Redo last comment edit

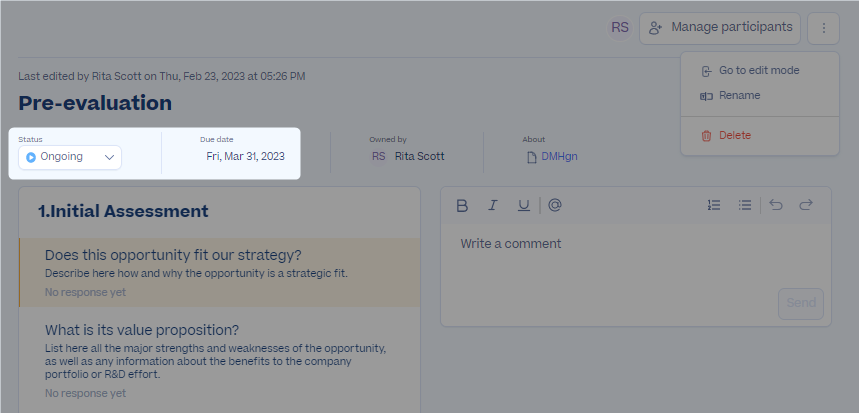click(x=806, y=205)
